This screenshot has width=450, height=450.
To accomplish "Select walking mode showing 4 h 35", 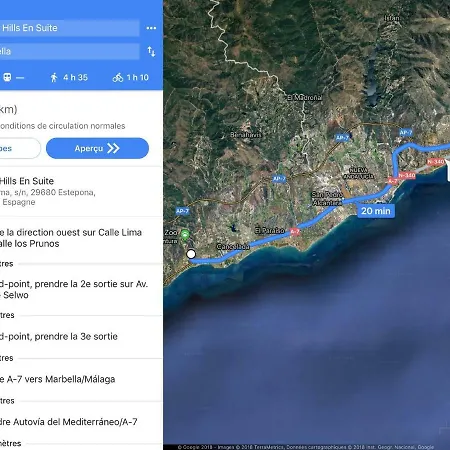I will click(69, 77).
